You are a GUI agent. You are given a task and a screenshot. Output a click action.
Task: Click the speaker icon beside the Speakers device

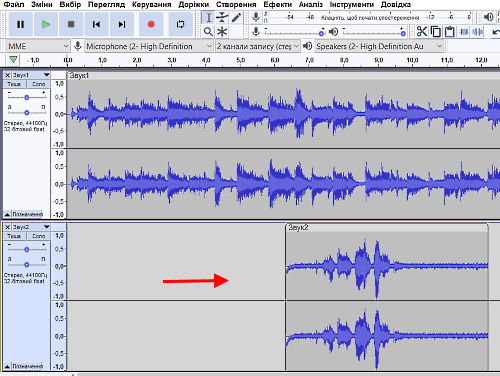(308, 46)
